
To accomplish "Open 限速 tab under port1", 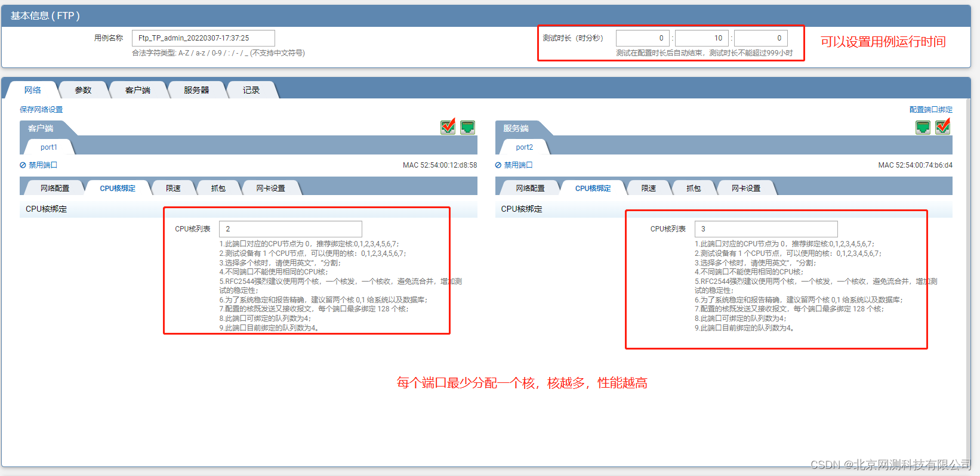I will click(174, 188).
